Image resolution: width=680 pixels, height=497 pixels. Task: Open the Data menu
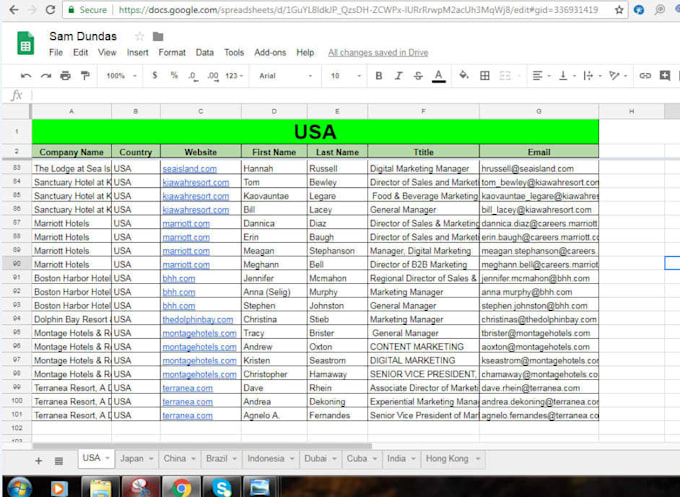tap(204, 52)
